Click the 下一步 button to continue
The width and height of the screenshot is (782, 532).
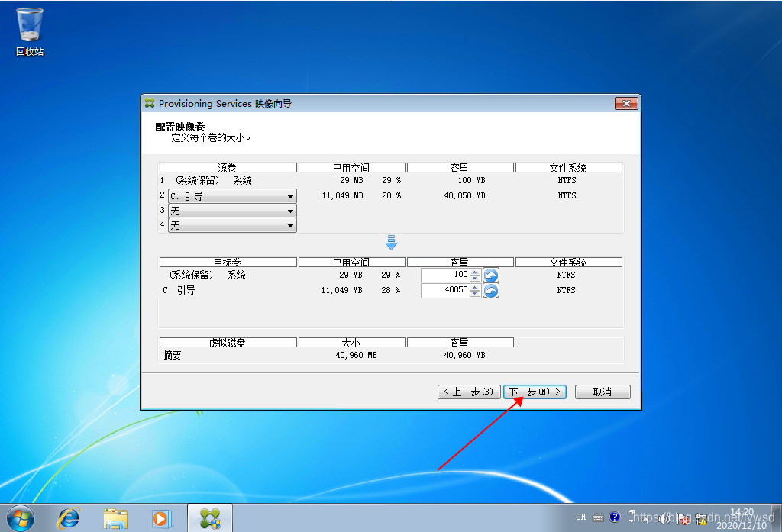click(534, 392)
